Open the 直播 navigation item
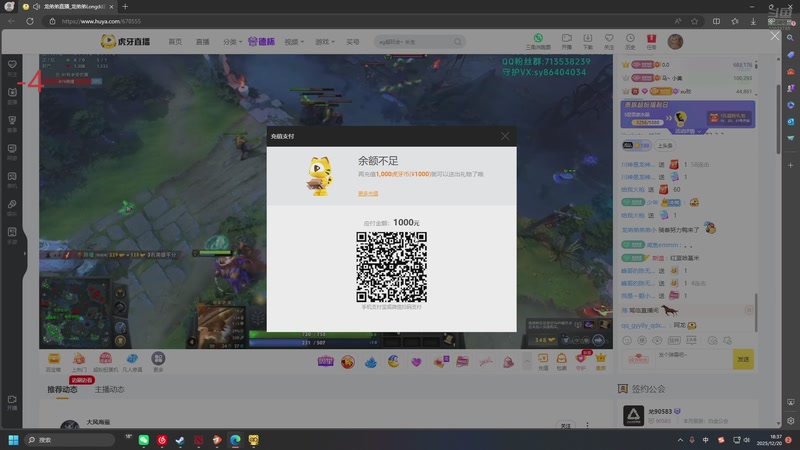 coord(203,42)
